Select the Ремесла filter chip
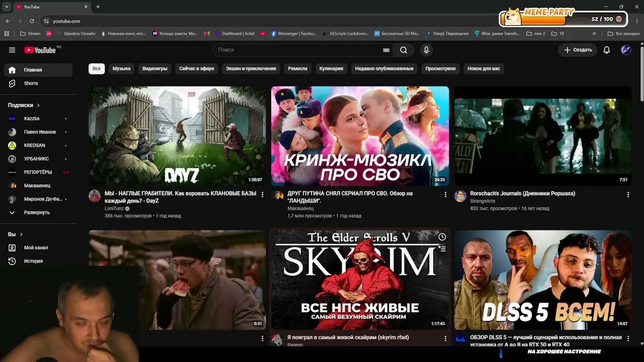Screen dimensions: 644x362 tap(297, 68)
